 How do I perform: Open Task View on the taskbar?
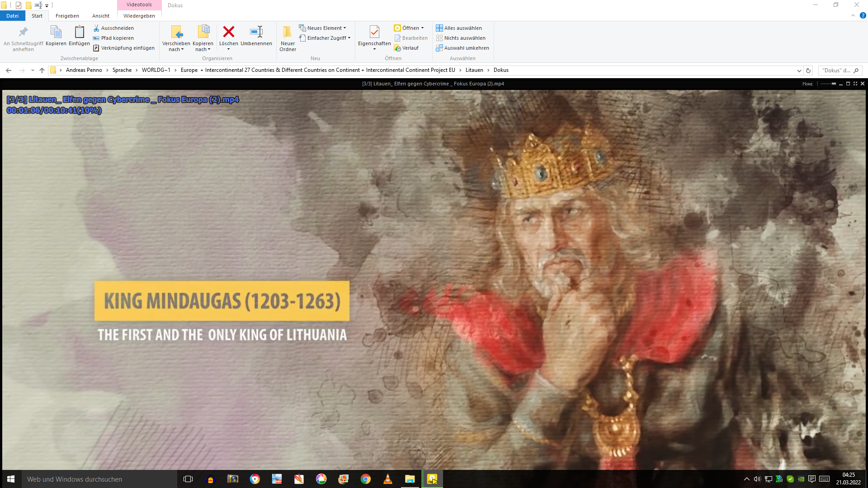(x=188, y=479)
